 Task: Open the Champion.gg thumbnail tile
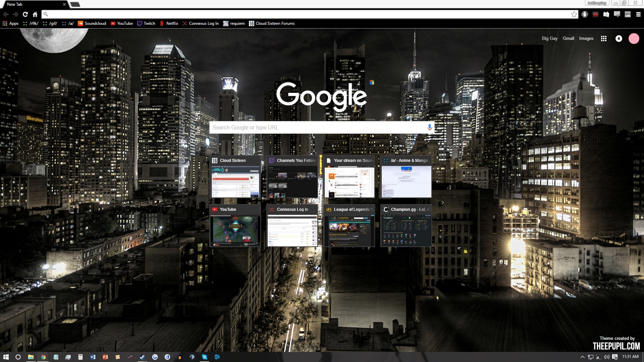point(406,226)
